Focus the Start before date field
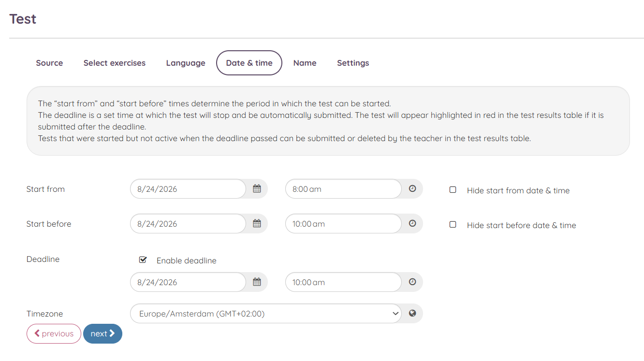Image resolution: width=644 pixels, height=361 pixels. 188,224
